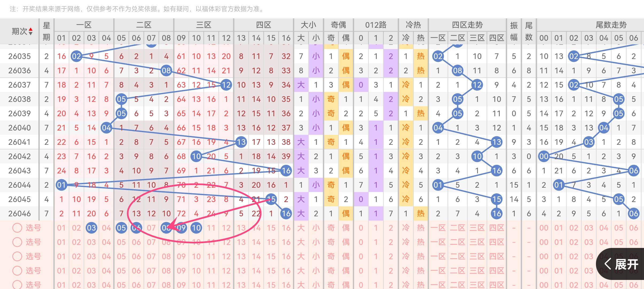Deselect the circled number 03 in first 选号 row
The image size is (644, 289).
point(92,228)
